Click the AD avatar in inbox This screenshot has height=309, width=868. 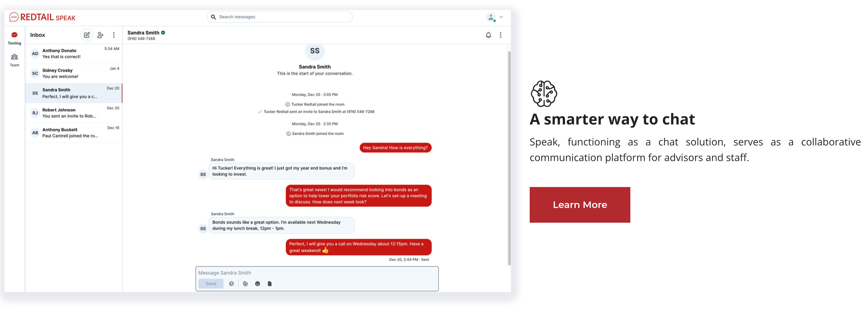click(x=35, y=53)
